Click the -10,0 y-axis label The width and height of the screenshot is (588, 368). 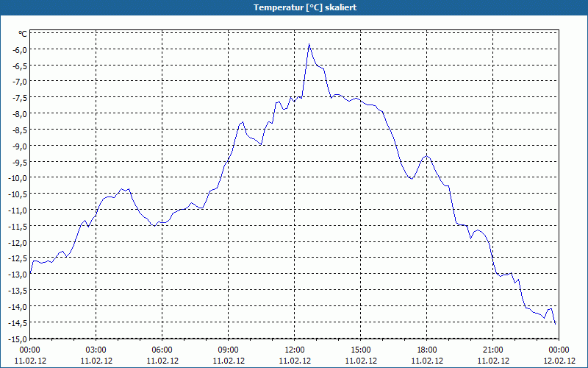click(x=19, y=177)
